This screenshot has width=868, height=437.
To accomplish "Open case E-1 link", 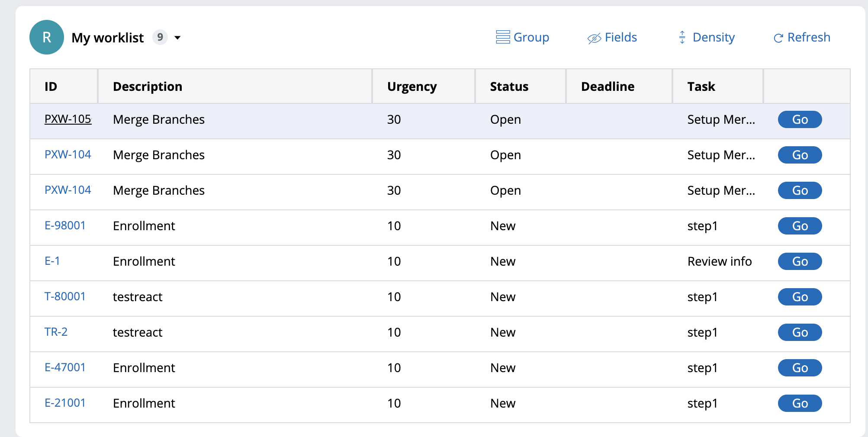I will [52, 261].
